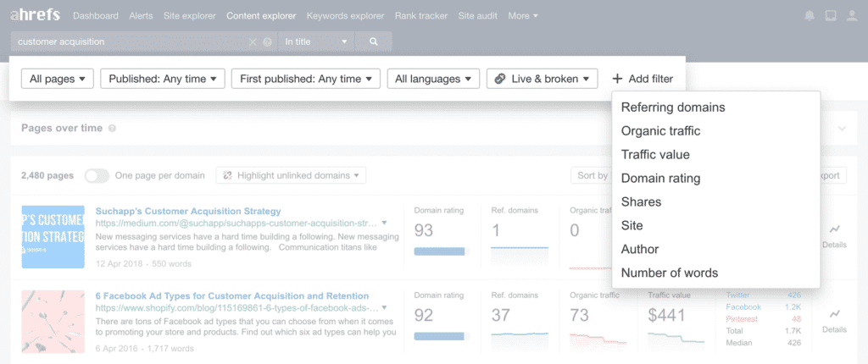Click the Add filter button

(643, 79)
